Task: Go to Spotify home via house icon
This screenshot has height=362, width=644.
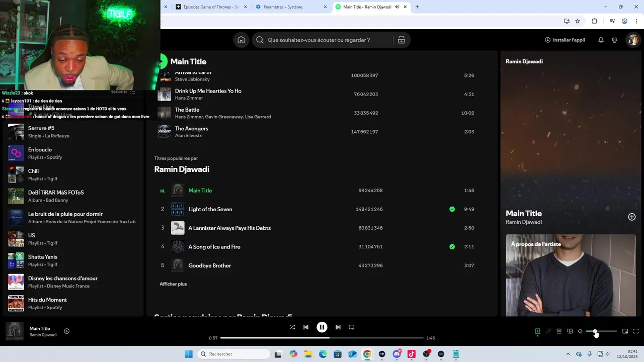Action: tap(241, 40)
